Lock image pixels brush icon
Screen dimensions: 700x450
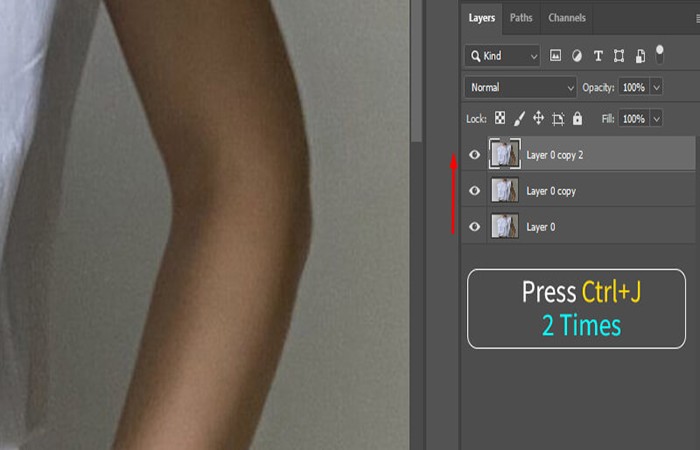[519, 119]
